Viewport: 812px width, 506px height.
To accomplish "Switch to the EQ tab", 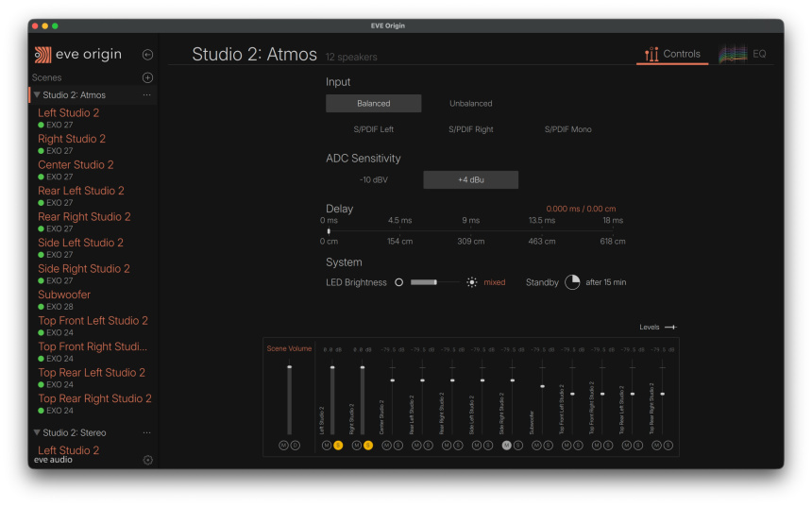I will [x=743, y=54].
